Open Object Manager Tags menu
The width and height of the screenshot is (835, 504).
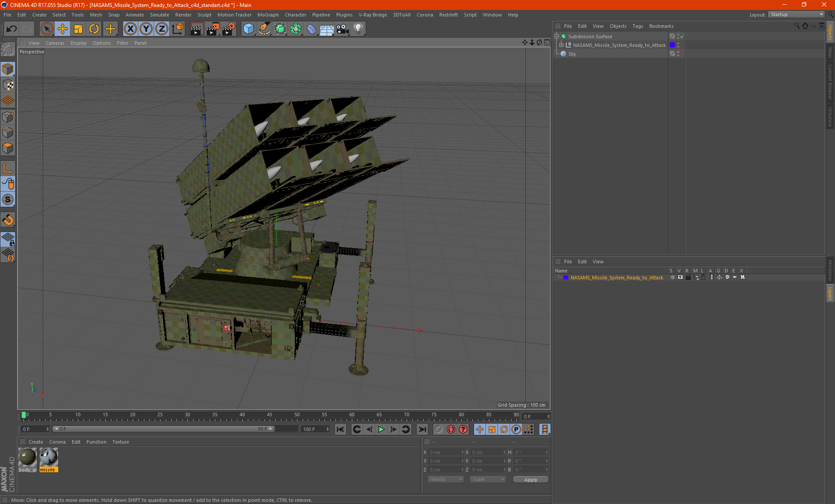[x=638, y=26]
